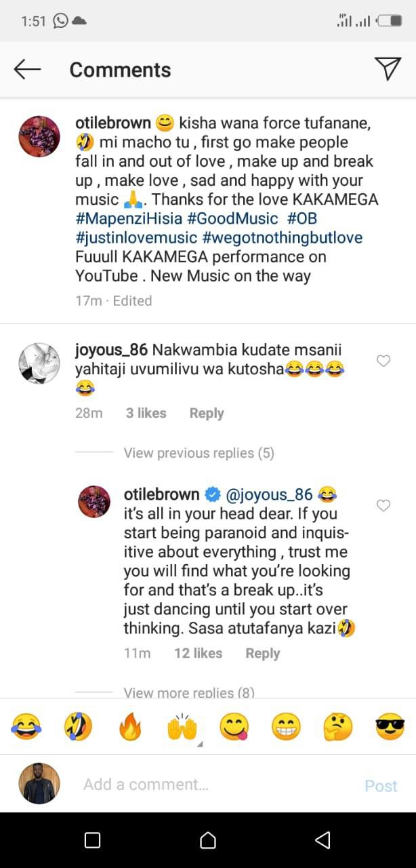The image size is (416, 868).
Task: Like joyous_86's comment with the heart
Action: point(383,361)
